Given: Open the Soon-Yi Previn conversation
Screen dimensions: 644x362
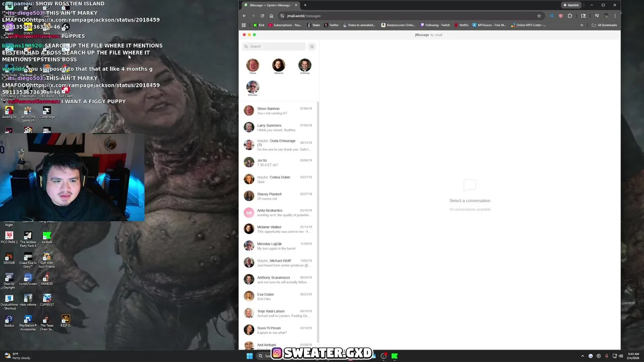Looking at the screenshot, I should click(x=278, y=330).
